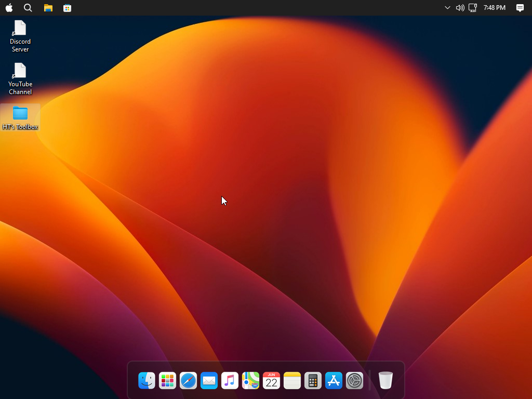Viewport: 532px width, 399px height.
Task: Open the files menu bar item
Action: click(x=48, y=8)
